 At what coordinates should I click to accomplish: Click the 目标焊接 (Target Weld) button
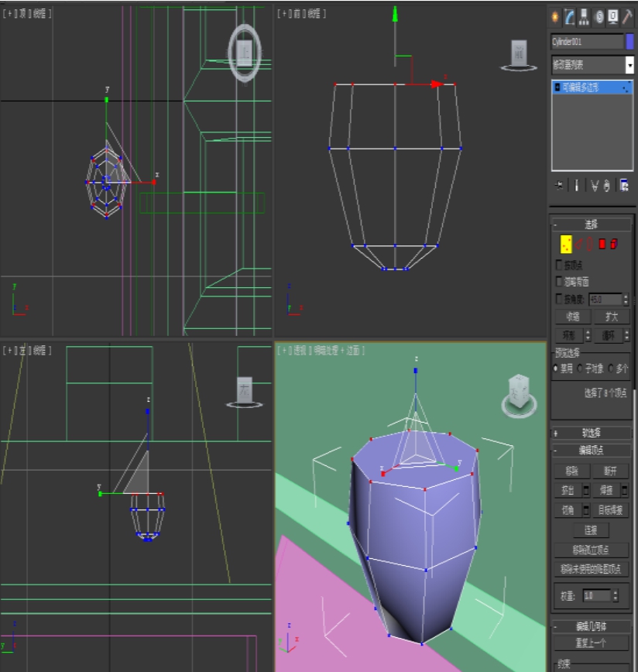click(x=611, y=510)
